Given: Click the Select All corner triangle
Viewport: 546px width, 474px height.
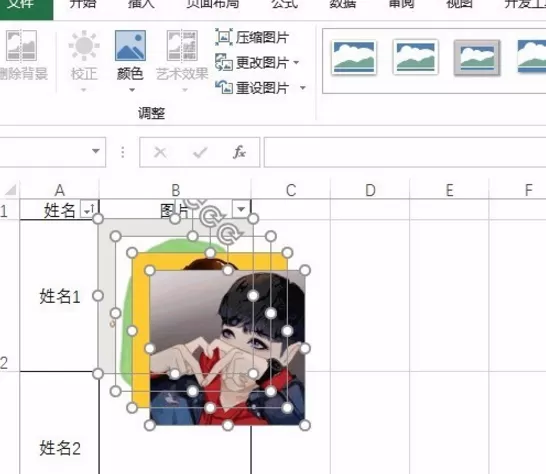Looking at the screenshot, I should (11, 190).
